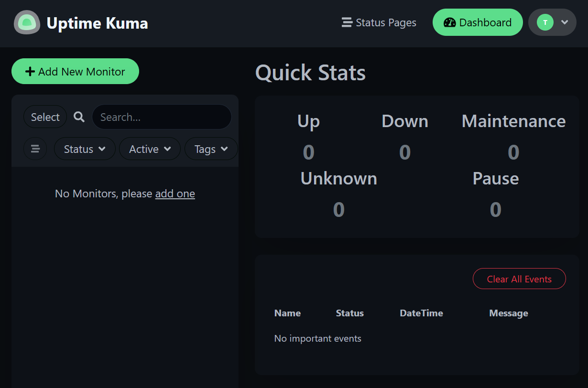The width and height of the screenshot is (588, 388).
Task: Click the DateTime column header
Action: [x=421, y=313]
